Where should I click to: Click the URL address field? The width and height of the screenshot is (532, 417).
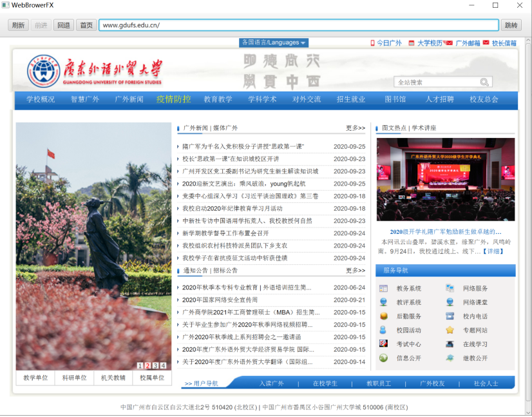[x=299, y=25]
